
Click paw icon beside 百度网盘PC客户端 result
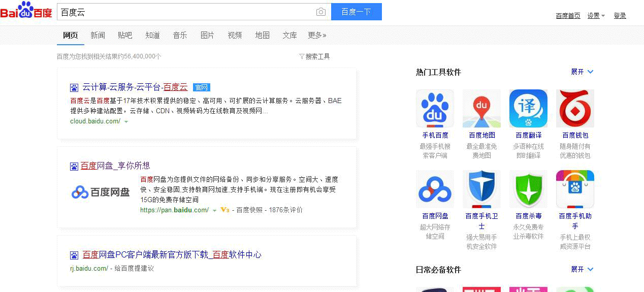[x=74, y=255]
